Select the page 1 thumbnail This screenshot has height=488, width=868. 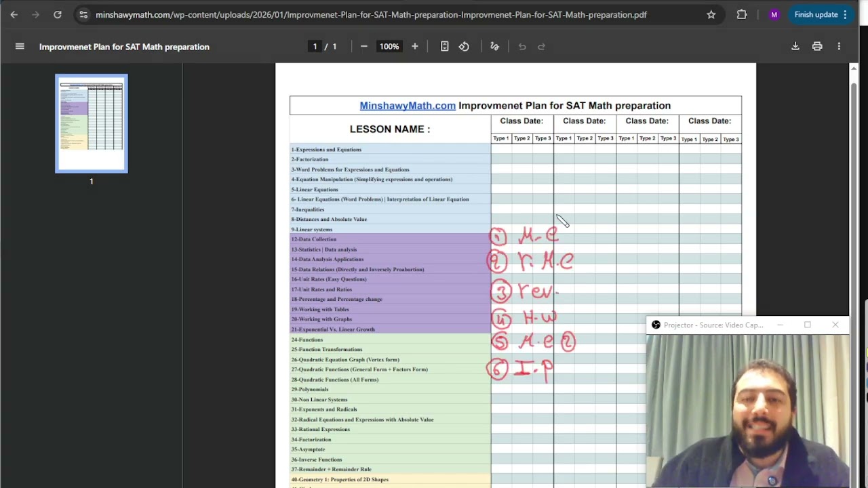click(92, 123)
